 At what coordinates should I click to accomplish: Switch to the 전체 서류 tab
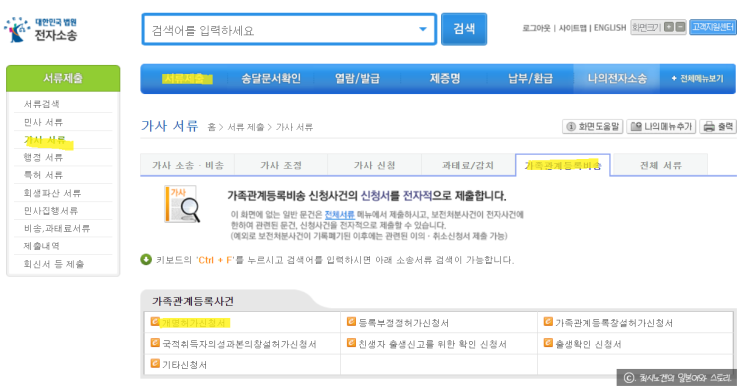point(661,165)
